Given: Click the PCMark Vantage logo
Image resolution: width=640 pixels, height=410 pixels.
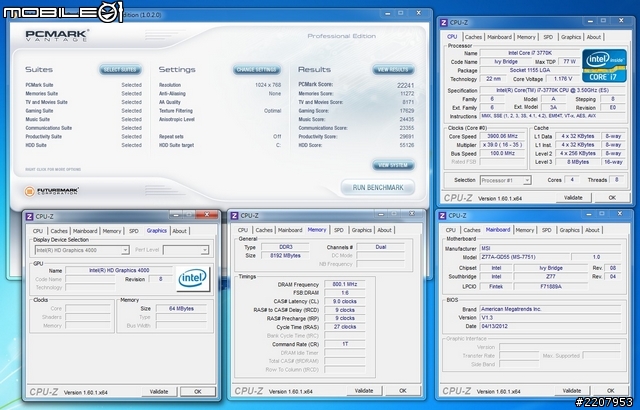Looking at the screenshot, I should pyautogui.click(x=57, y=35).
